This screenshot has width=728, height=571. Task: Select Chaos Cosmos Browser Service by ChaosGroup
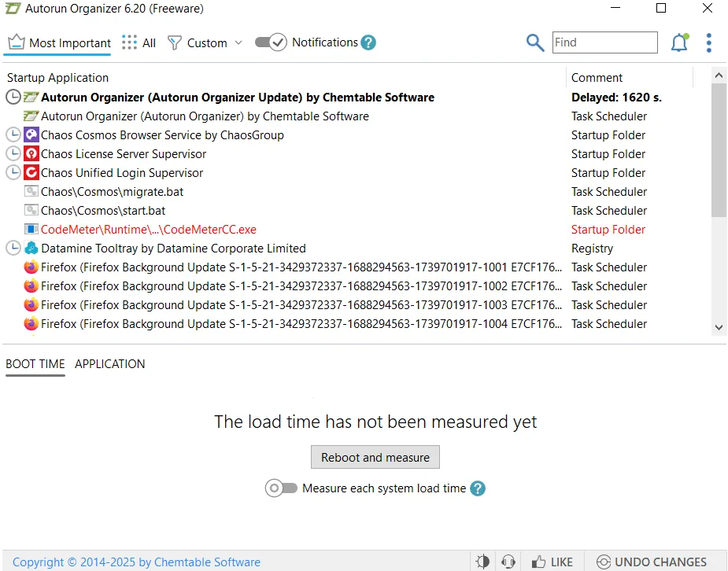coord(162,135)
